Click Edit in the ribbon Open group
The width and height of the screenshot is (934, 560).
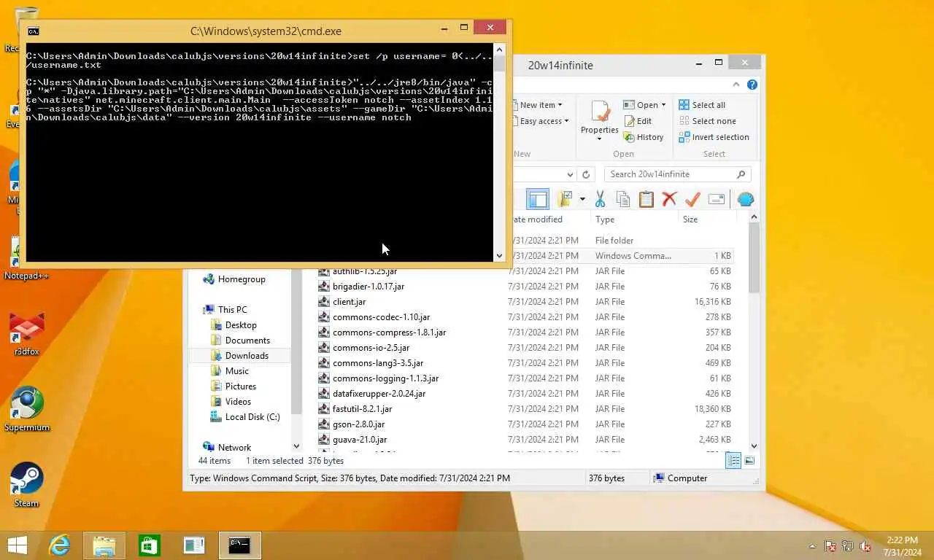coord(638,121)
